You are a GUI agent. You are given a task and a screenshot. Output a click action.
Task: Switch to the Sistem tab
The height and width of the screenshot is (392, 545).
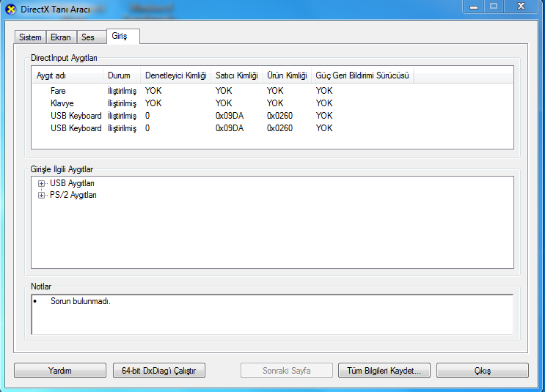(30, 37)
